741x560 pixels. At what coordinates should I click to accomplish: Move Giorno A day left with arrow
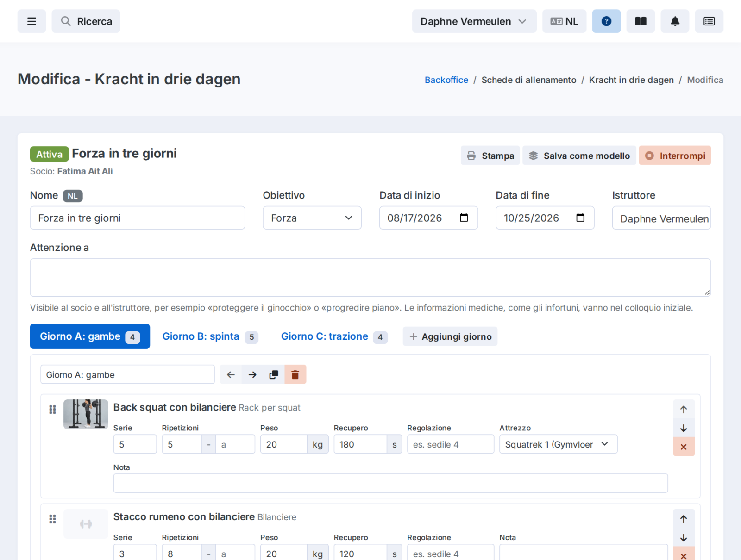(x=231, y=374)
